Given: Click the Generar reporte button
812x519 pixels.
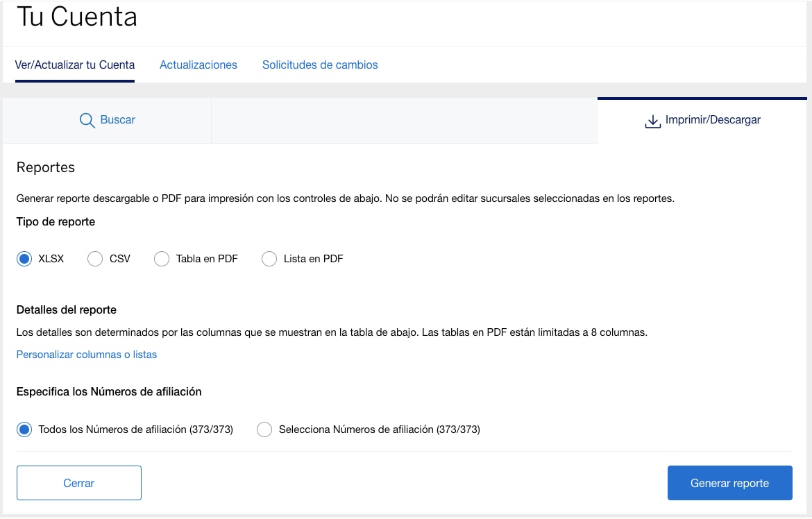Looking at the screenshot, I should (729, 482).
